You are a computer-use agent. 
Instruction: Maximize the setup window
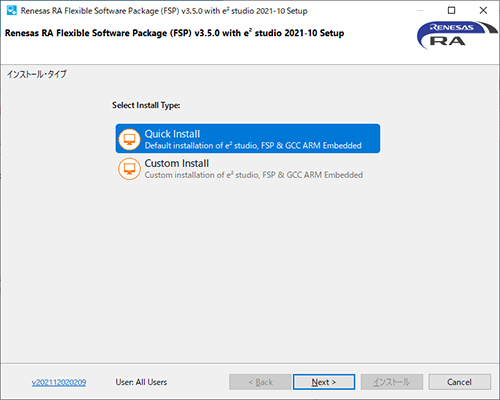coord(451,10)
